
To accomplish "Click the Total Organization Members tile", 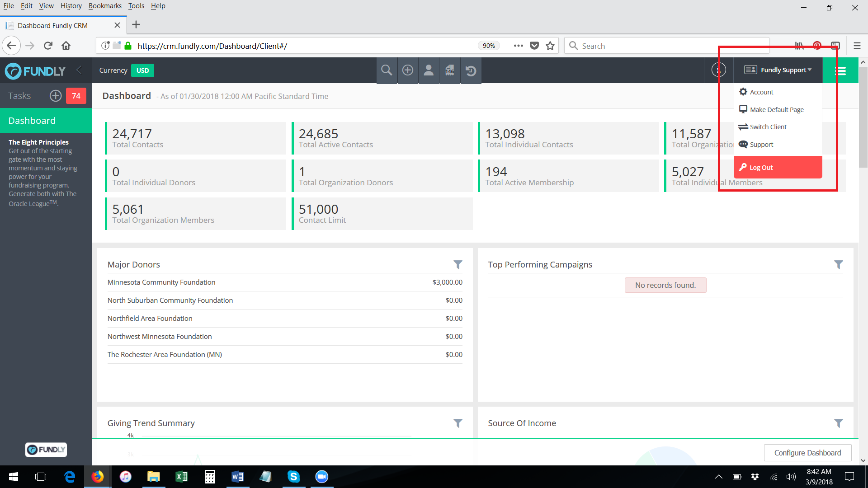I will coord(195,214).
